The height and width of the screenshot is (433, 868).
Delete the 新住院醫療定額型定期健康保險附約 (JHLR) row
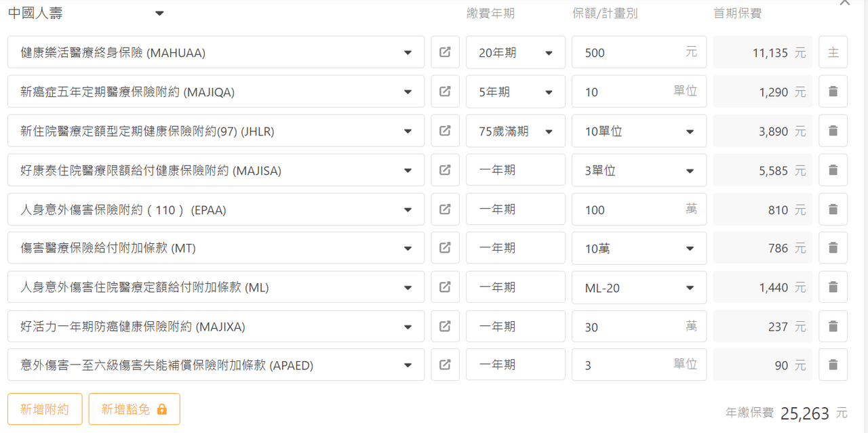tap(833, 131)
